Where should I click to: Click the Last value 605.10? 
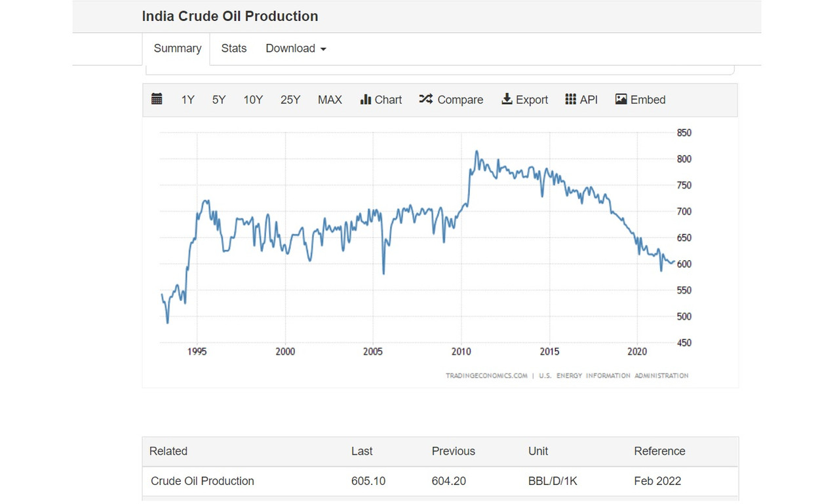pos(368,481)
